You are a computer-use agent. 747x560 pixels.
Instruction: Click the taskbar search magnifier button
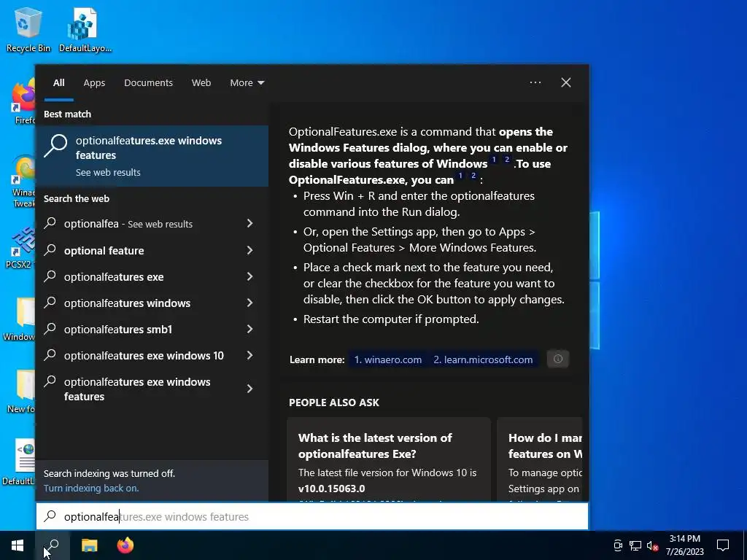click(53, 545)
